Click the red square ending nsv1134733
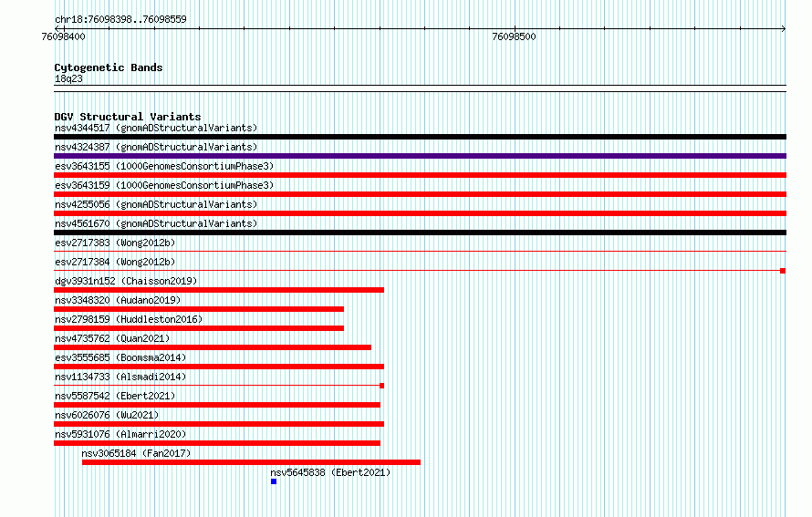The height and width of the screenshot is (517, 812). pyautogui.click(x=381, y=386)
